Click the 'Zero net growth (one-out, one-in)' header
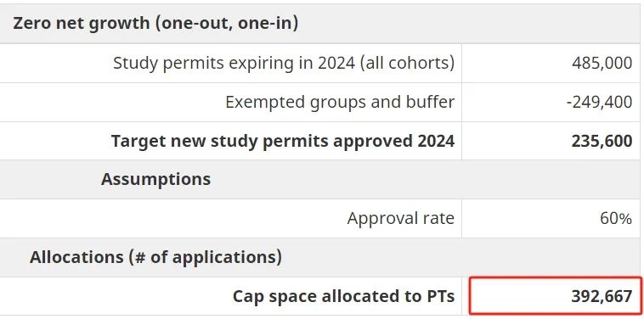 coord(155,24)
